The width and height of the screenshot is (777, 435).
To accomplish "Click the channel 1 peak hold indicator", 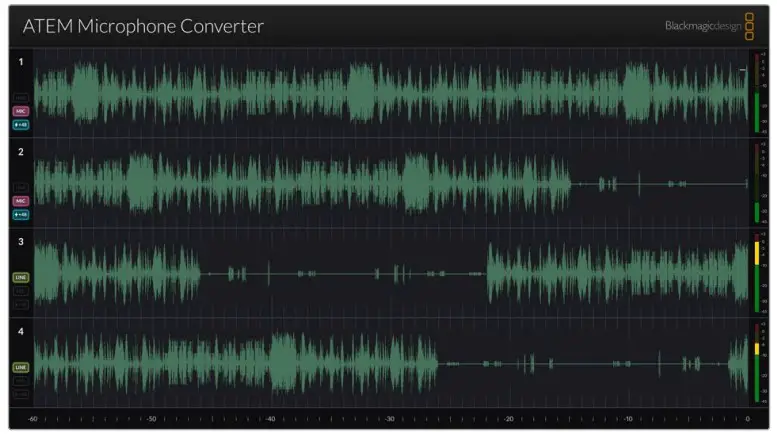I will [742, 70].
